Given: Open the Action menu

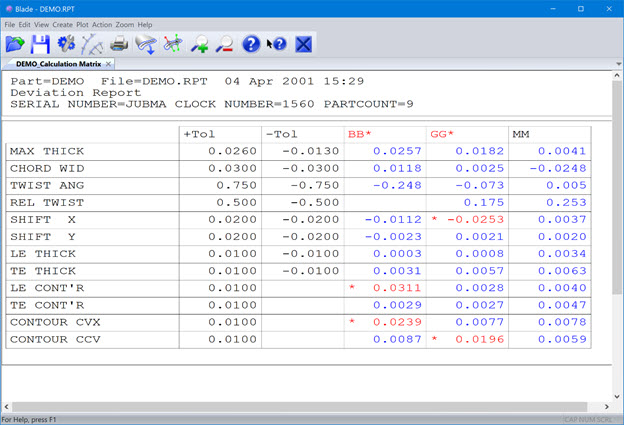Looking at the screenshot, I should coord(103,24).
